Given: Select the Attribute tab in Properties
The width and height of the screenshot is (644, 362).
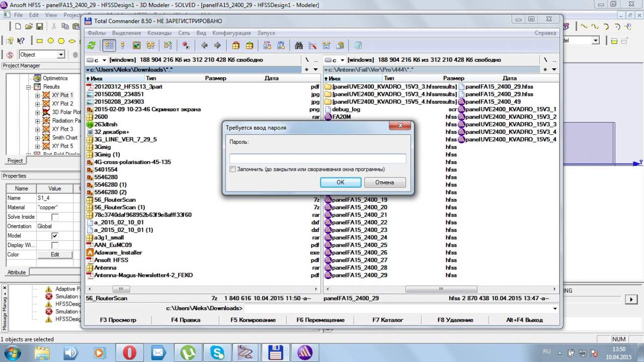Looking at the screenshot, I should (x=16, y=273).
